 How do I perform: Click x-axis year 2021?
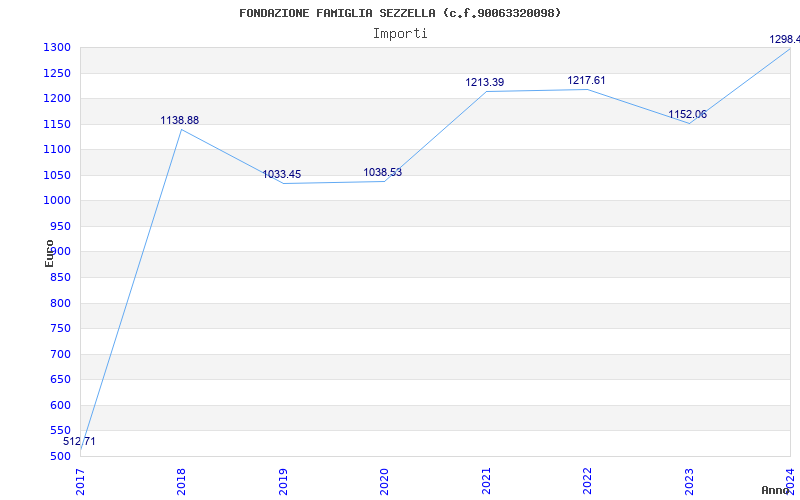pyautogui.click(x=486, y=482)
